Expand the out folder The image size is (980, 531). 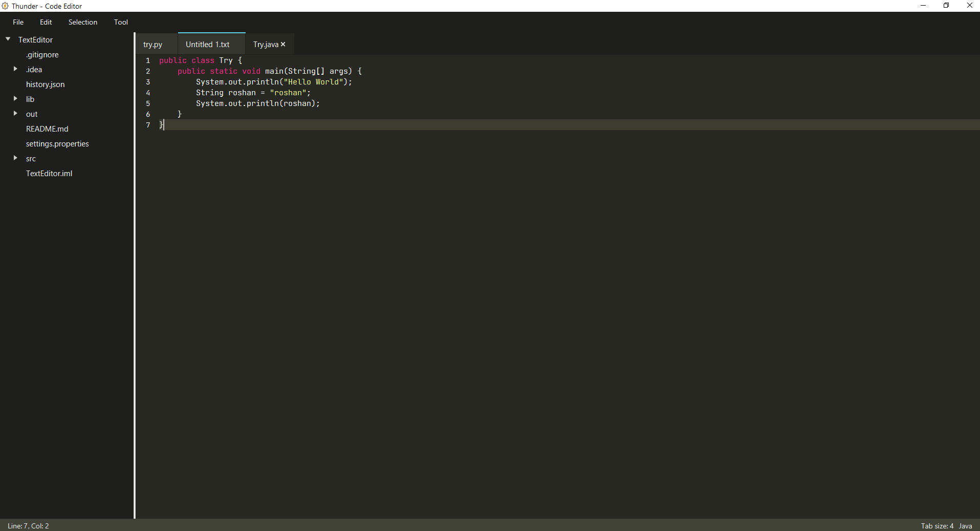[15, 114]
